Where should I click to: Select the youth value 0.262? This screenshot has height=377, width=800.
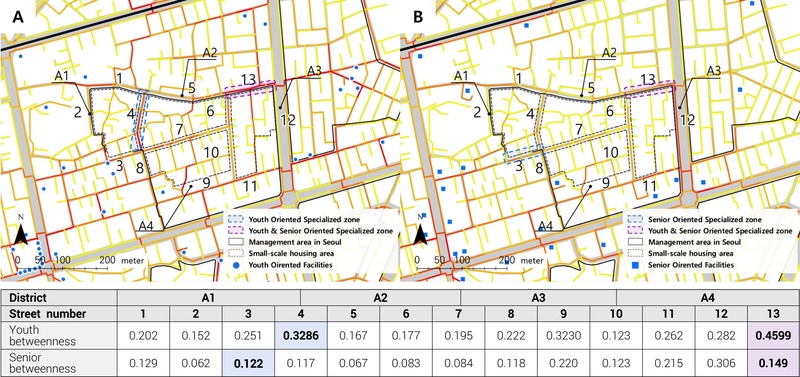click(669, 335)
